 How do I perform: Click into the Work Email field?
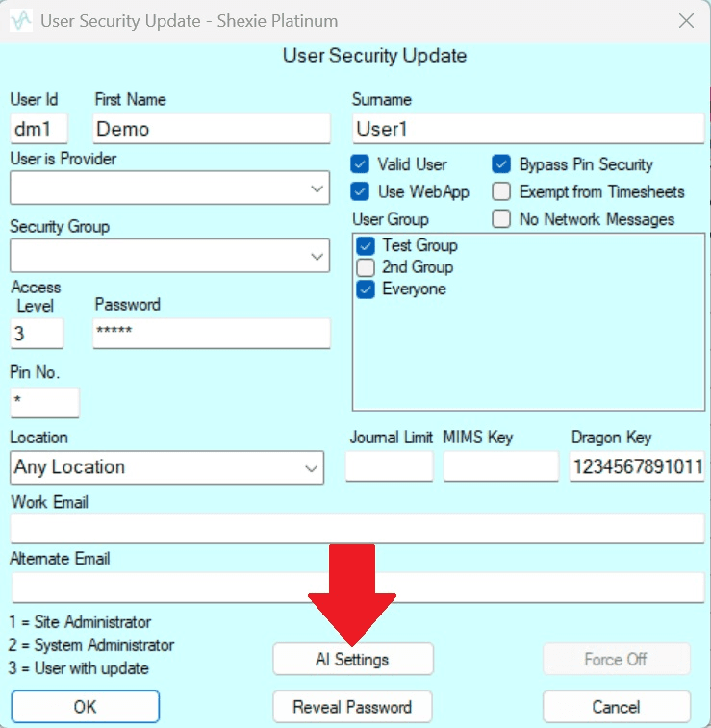[x=358, y=528]
